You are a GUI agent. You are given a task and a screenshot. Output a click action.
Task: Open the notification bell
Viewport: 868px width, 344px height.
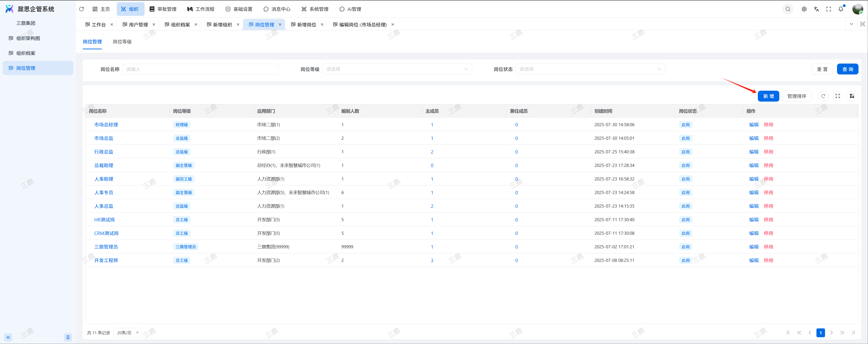pos(841,9)
